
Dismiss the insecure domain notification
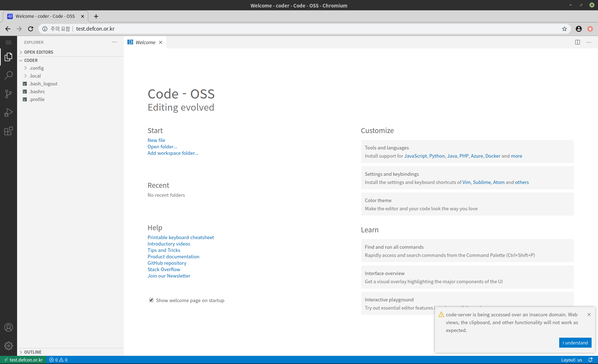click(589, 315)
